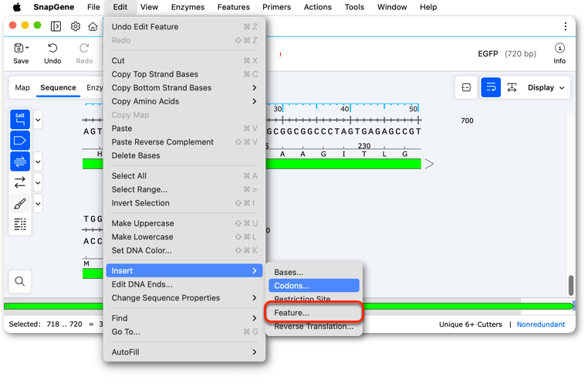Click the Nonredundant link
The width and height of the screenshot is (588, 387).
[540, 324]
